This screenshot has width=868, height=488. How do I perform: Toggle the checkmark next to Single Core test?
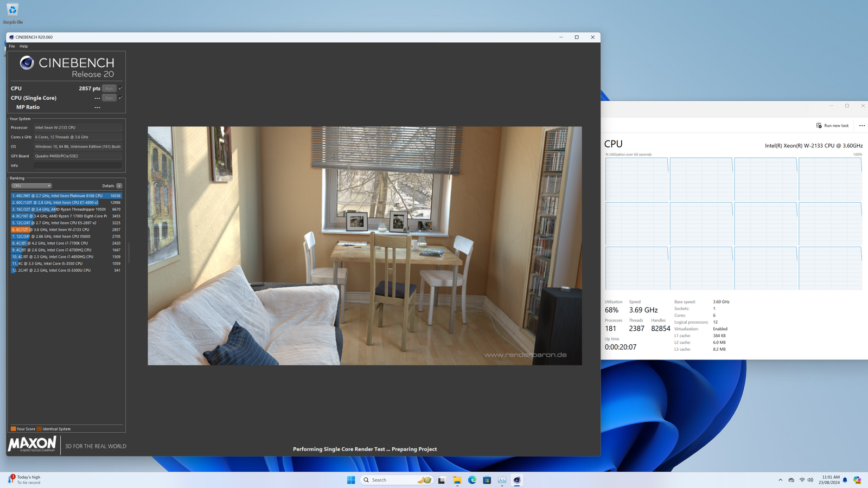pos(120,98)
